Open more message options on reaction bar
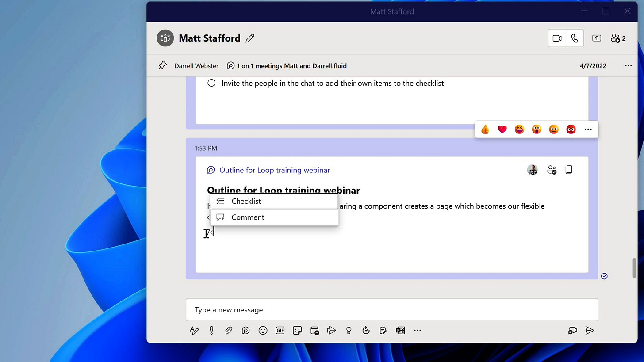The width and height of the screenshot is (644, 362). [x=588, y=130]
